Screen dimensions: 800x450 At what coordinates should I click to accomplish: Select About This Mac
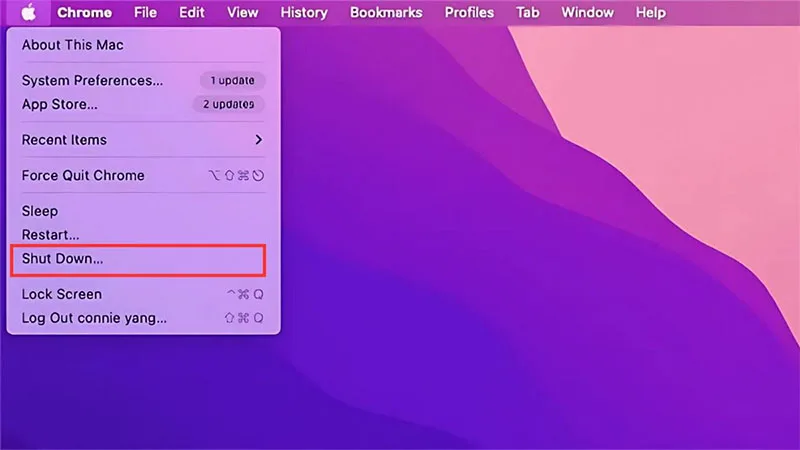(x=143, y=45)
